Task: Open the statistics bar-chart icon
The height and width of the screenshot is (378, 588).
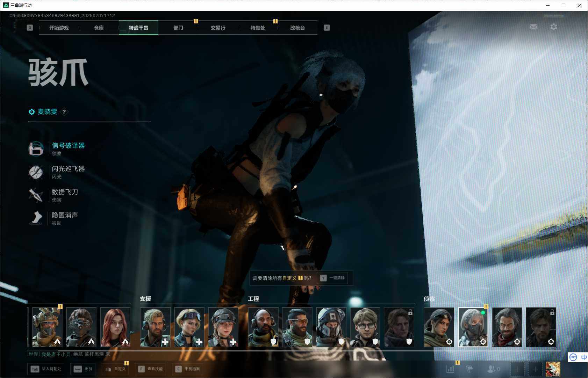Action: [x=450, y=369]
